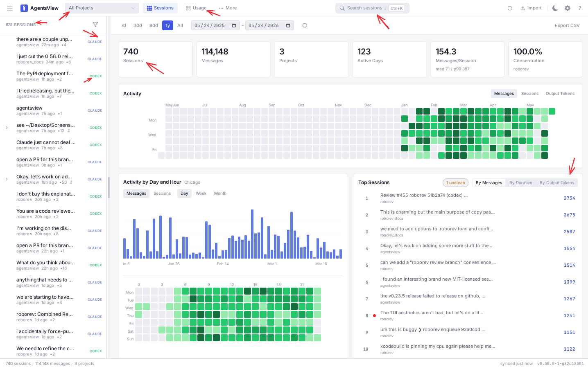Open the All Projects dropdown
588x367 pixels.
pos(102,8)
